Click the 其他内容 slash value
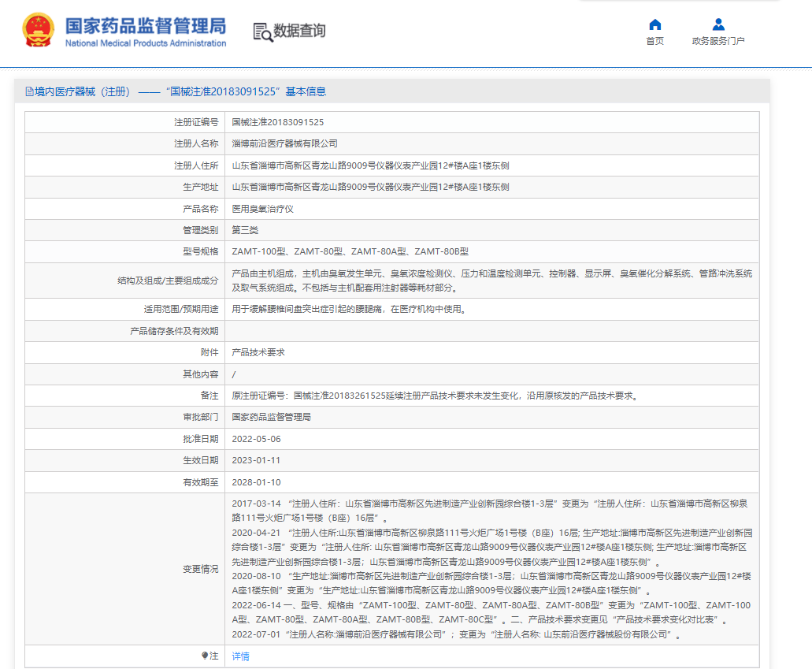The height and width of the screenshot is (669, 812). click(x=234, y=374)
